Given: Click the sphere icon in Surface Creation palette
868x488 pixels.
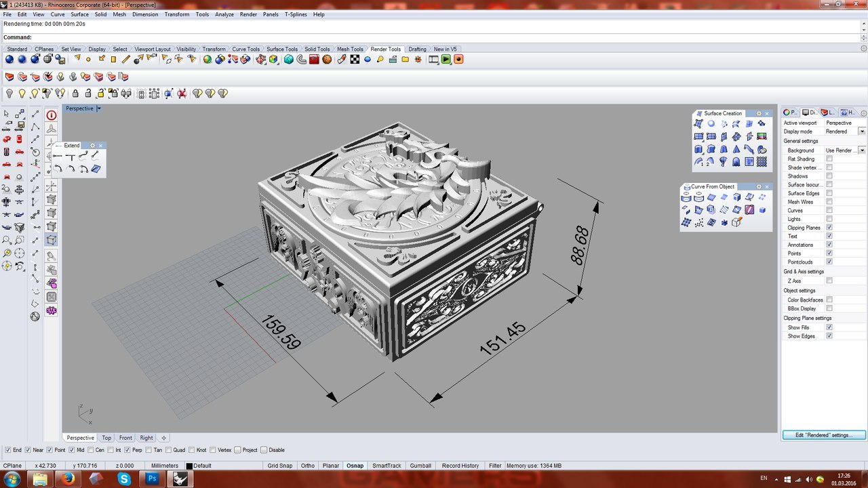Looking at the screenshot, I should 711,124.
